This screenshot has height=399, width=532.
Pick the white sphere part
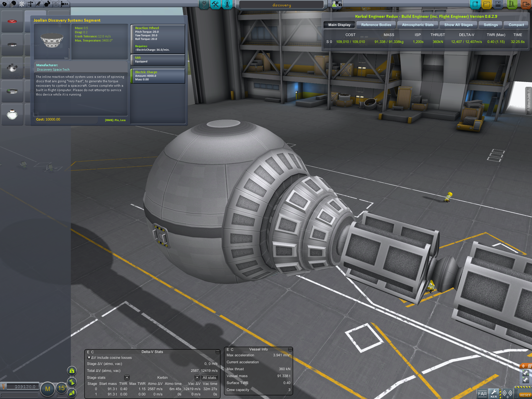coord(12,114)
